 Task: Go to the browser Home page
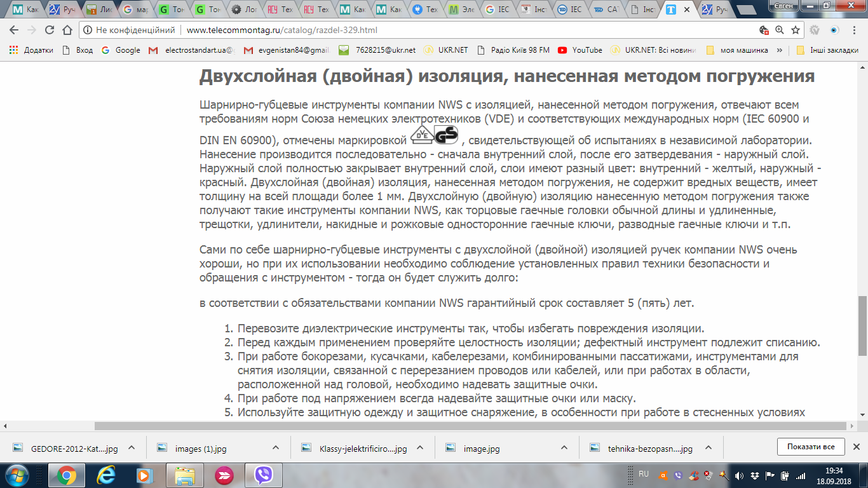coord(67,30)
